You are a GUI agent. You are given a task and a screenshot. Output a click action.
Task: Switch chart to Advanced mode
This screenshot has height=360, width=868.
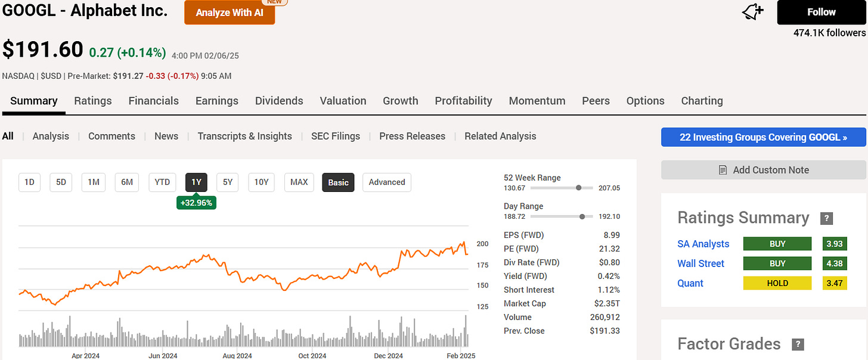pos(387,182)
